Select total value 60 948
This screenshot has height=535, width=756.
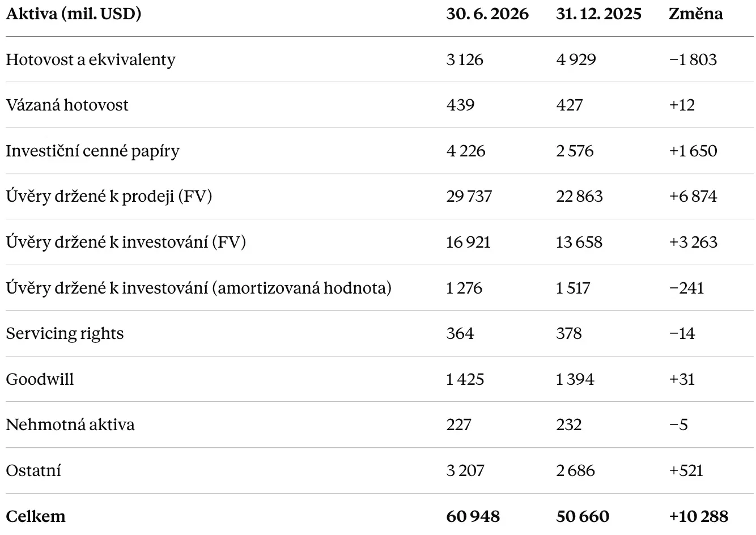(x=473, y=516)
